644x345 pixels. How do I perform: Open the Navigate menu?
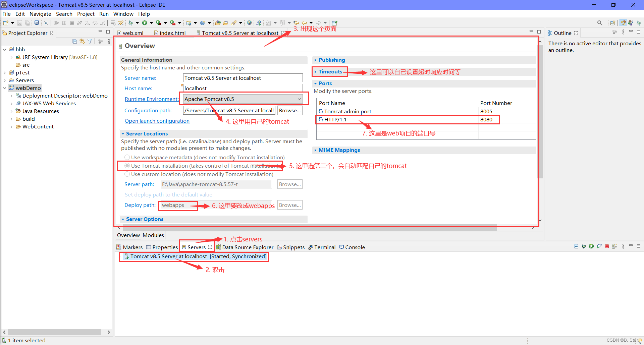coord(40,14)
